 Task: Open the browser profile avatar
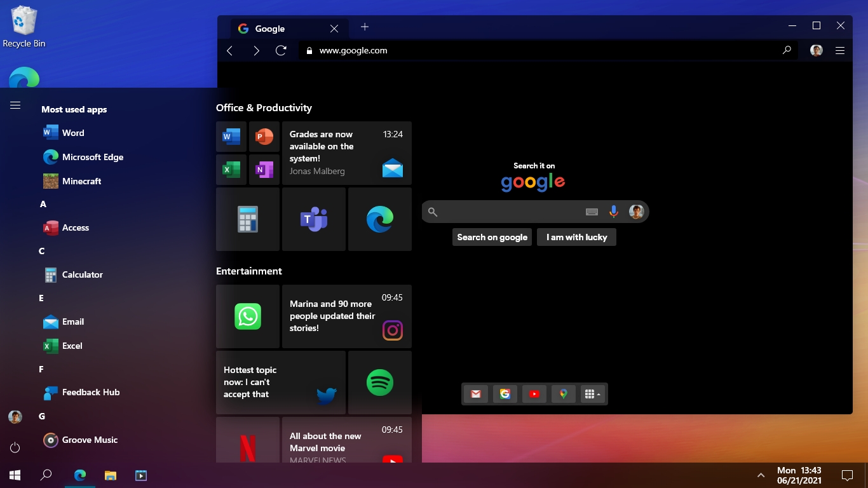click(x=817, y=50)
